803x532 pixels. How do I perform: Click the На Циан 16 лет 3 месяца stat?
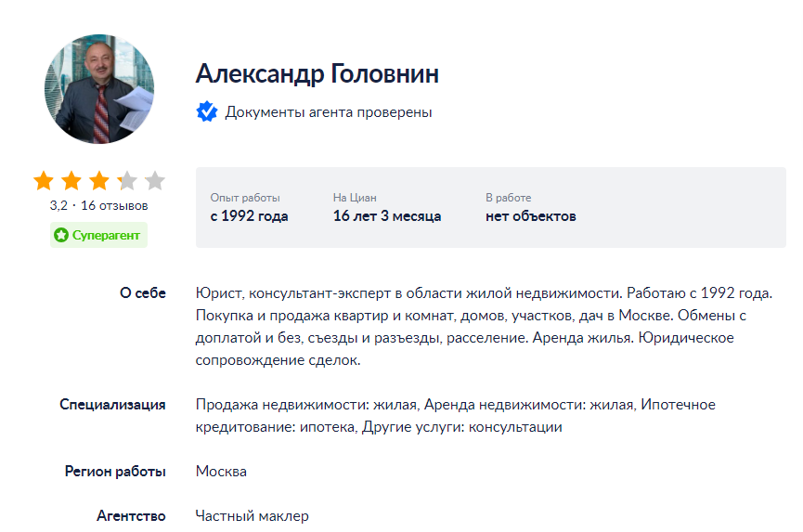click(387, 208)
